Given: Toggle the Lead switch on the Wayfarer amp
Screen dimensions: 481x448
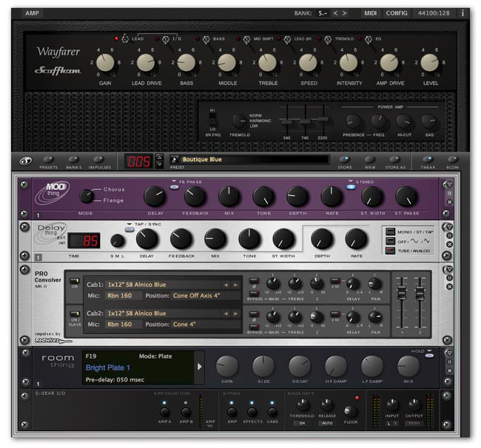Looking at the screenshot, I should pos(125,39).
